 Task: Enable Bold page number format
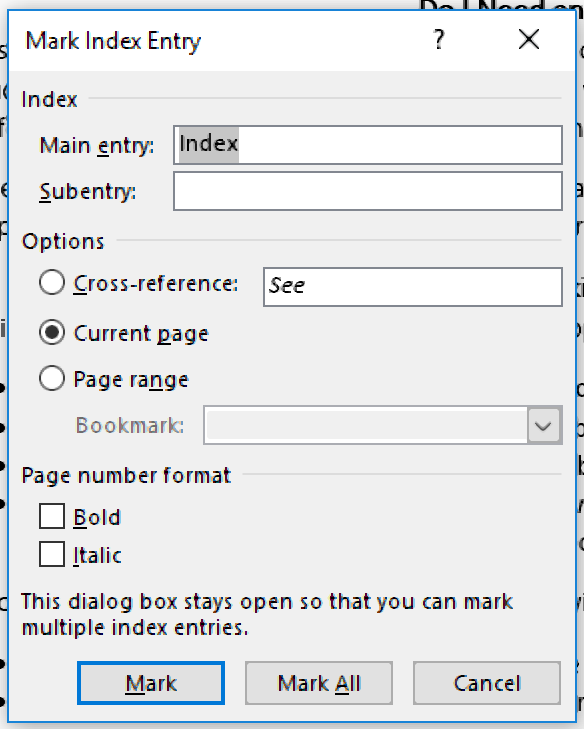coord(52,517)
